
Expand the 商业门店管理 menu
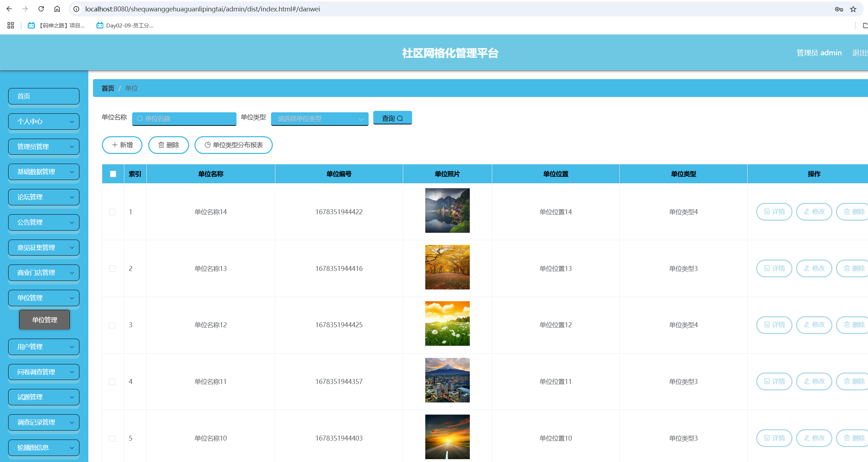click(x=44, y=273)
